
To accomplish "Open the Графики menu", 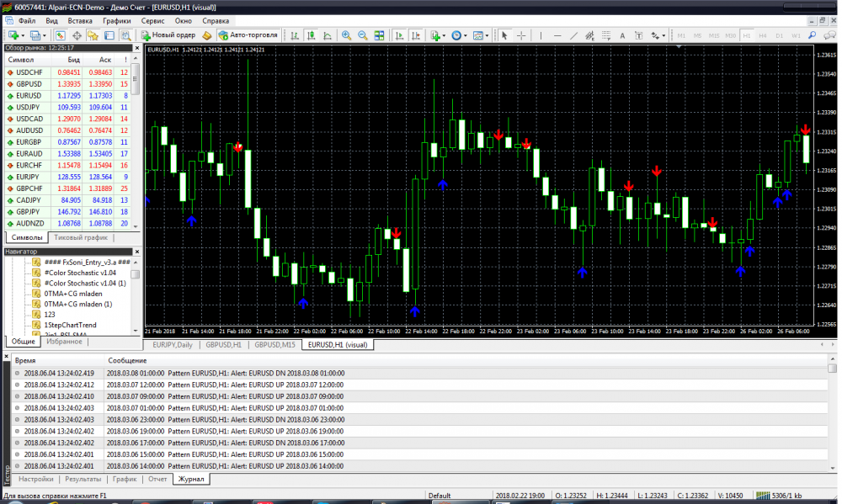I will click(x=117, y=21).
